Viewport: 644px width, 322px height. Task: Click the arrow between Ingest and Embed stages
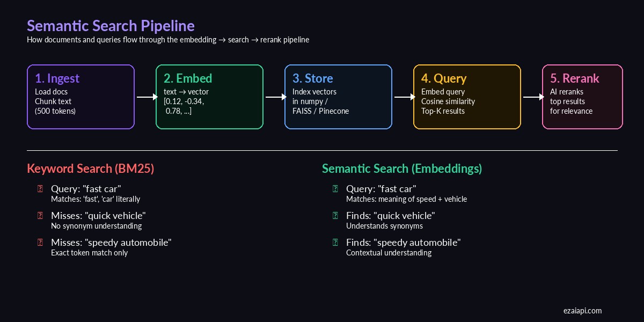tap(144, 97)
